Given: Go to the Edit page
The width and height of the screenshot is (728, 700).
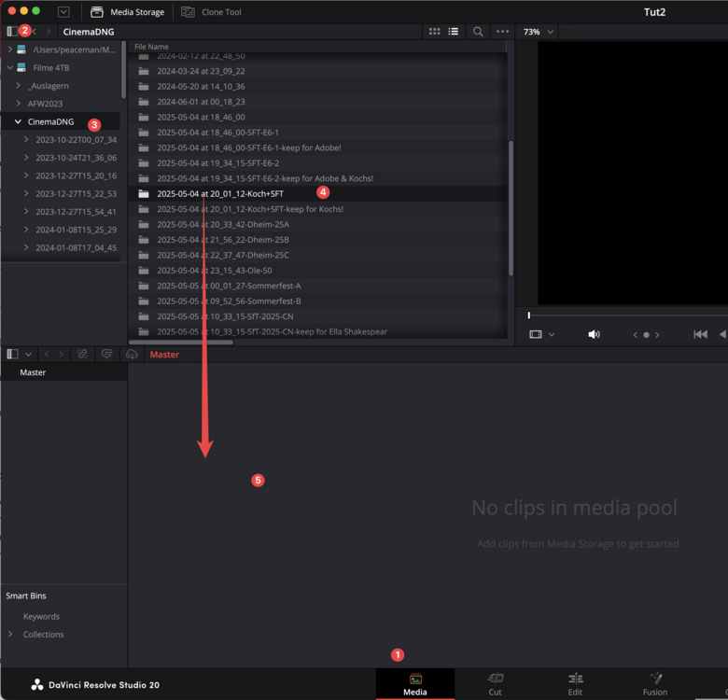Looking at the screenshot, I should [x=575, y=684].
